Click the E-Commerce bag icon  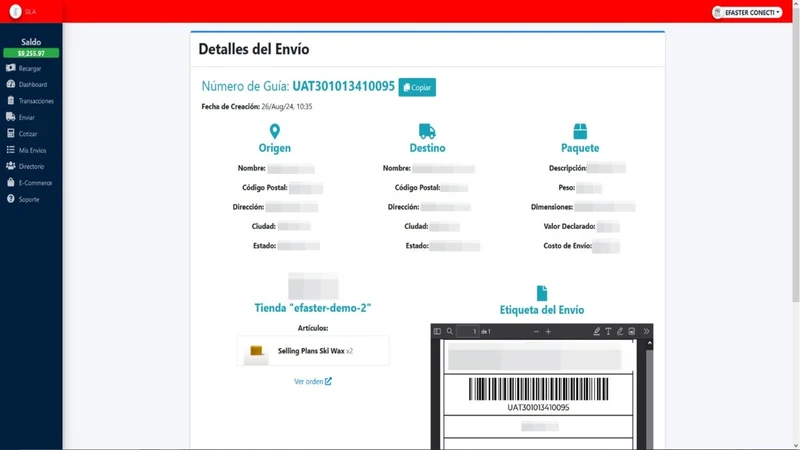[11, 182]
